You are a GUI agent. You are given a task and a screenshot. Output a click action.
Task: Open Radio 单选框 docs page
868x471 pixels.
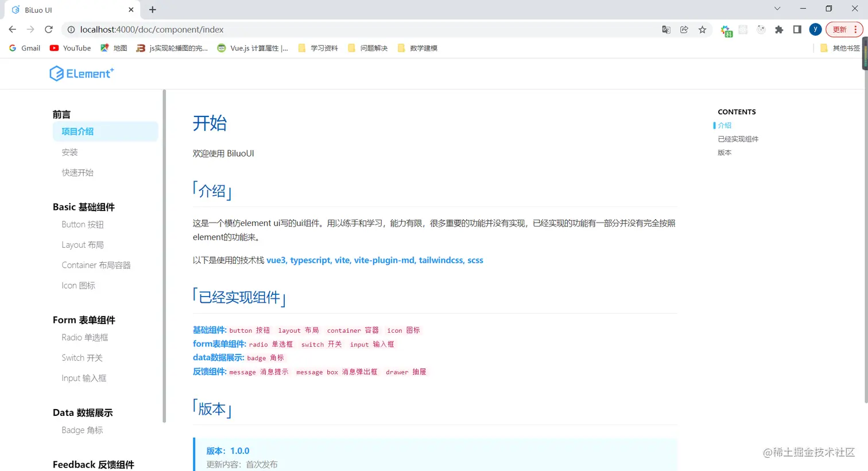pos(85,337)
